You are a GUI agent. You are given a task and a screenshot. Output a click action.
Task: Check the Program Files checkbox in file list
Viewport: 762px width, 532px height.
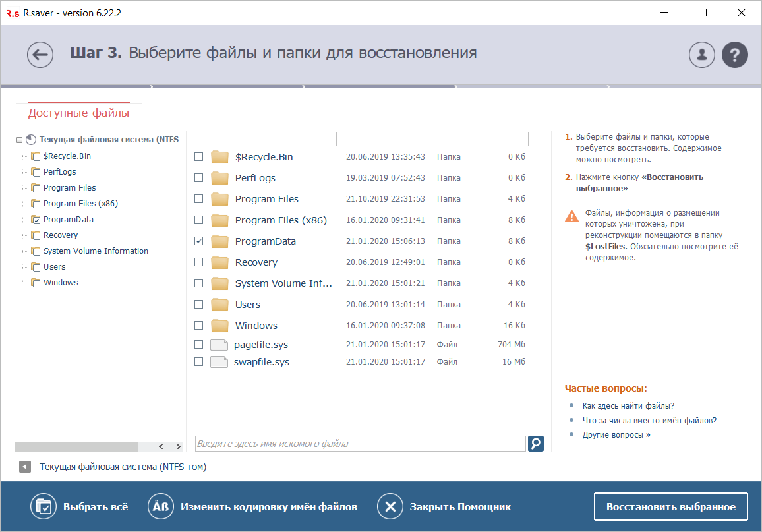pyautogui.click(x=199, y=198)
